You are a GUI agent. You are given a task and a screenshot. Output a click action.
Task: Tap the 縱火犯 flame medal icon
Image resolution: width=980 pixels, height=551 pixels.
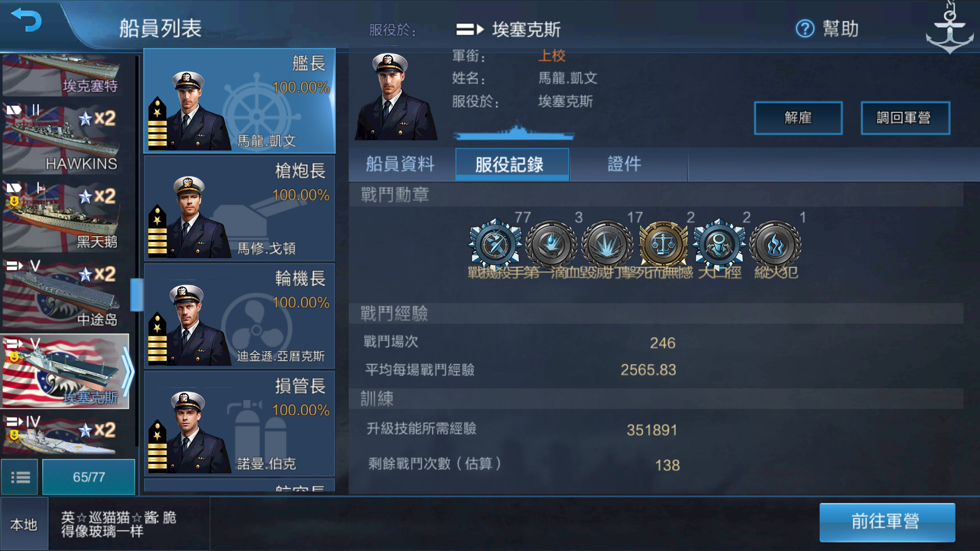(775, 245)
